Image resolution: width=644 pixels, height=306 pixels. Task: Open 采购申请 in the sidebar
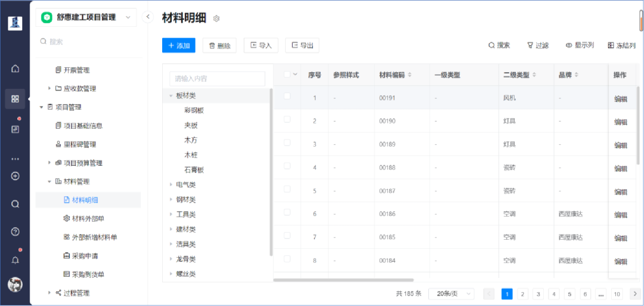[85, 256]
